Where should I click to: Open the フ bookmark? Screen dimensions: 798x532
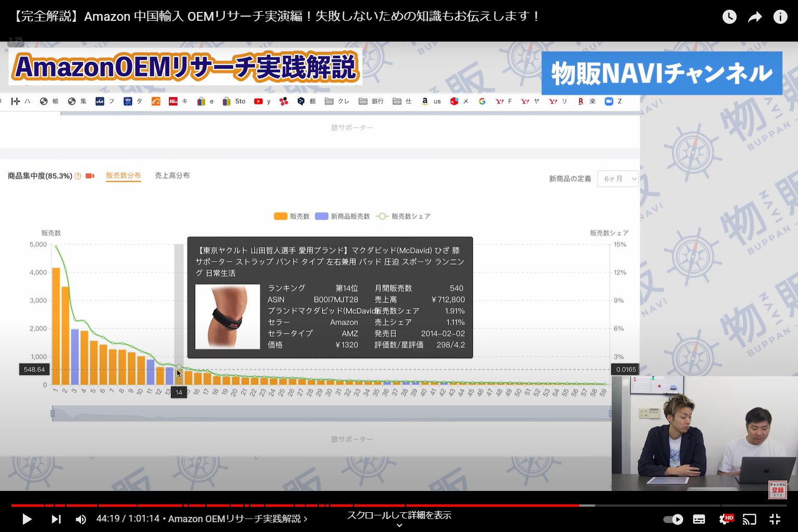coord(105,101)
